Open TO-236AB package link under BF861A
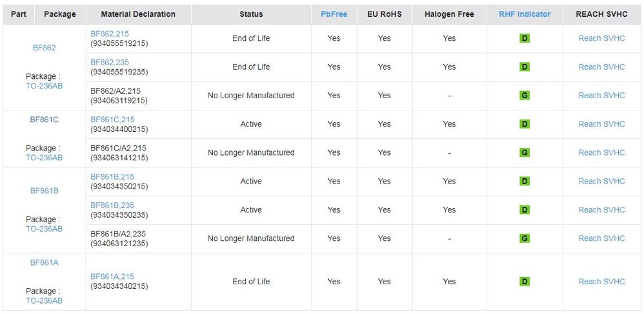The height and width of the screenshot is (314, 644). click(44, 300)
